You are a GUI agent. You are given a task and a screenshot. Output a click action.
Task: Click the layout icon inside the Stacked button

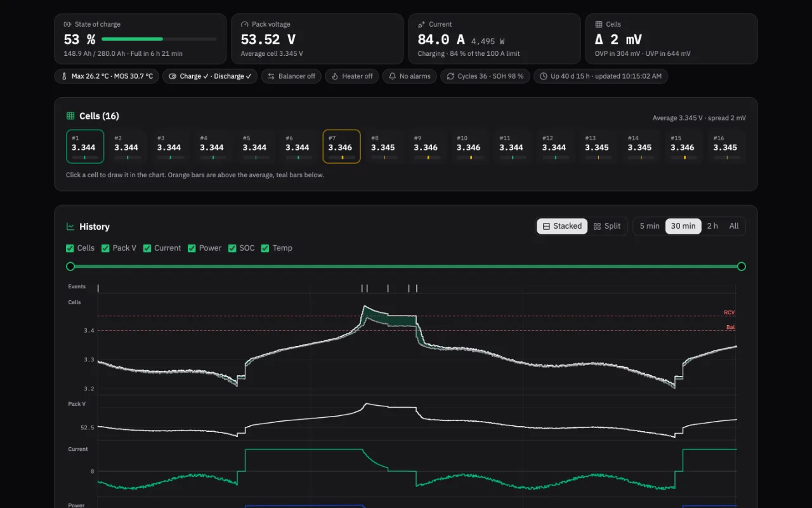coord(546,226)
